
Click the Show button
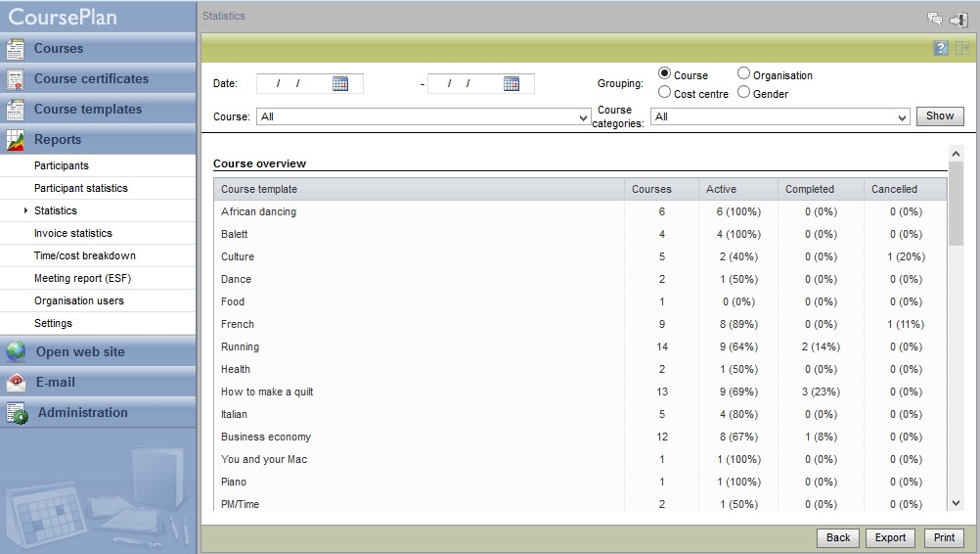coord(940,116)
